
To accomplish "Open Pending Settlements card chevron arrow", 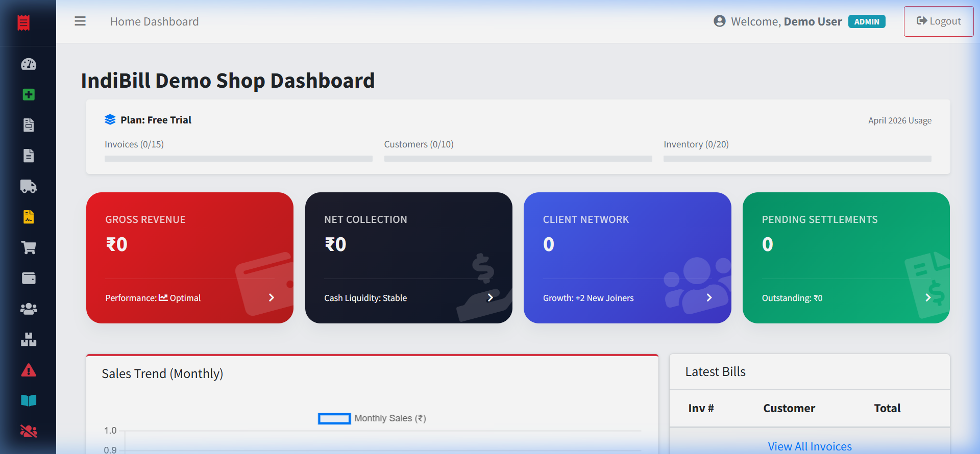I will click(x=928, y=298).
